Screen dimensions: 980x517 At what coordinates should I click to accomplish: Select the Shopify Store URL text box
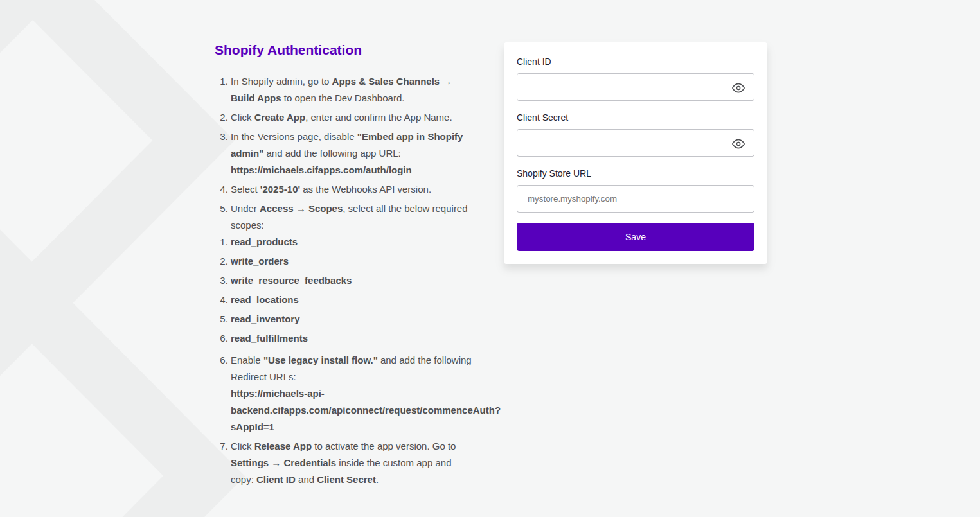(635, 199)
